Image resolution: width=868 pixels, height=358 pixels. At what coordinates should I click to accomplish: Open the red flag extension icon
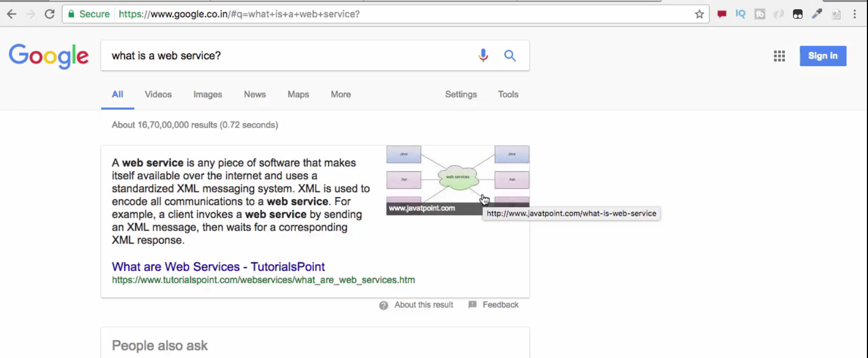click(722, 14)
